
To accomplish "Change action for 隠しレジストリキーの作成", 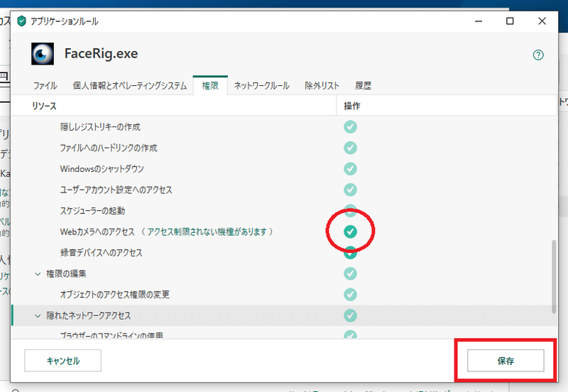I will (x=350, y=127).
